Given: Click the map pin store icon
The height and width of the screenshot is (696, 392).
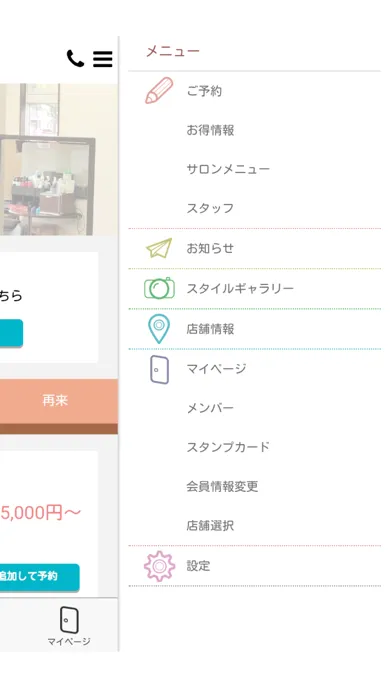Looking at the screenshot, I should click(x=158, y=328).
